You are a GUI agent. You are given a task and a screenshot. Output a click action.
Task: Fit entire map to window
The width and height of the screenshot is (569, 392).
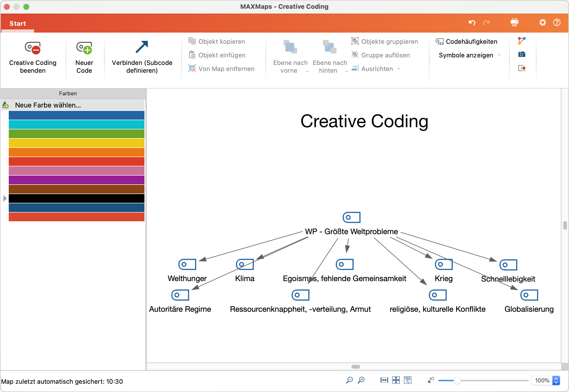396,381
